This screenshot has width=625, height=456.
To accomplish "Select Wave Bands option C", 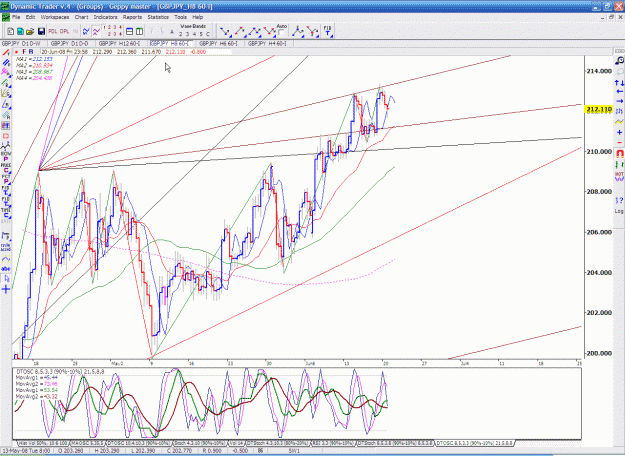I will click(x=207, y=34).
